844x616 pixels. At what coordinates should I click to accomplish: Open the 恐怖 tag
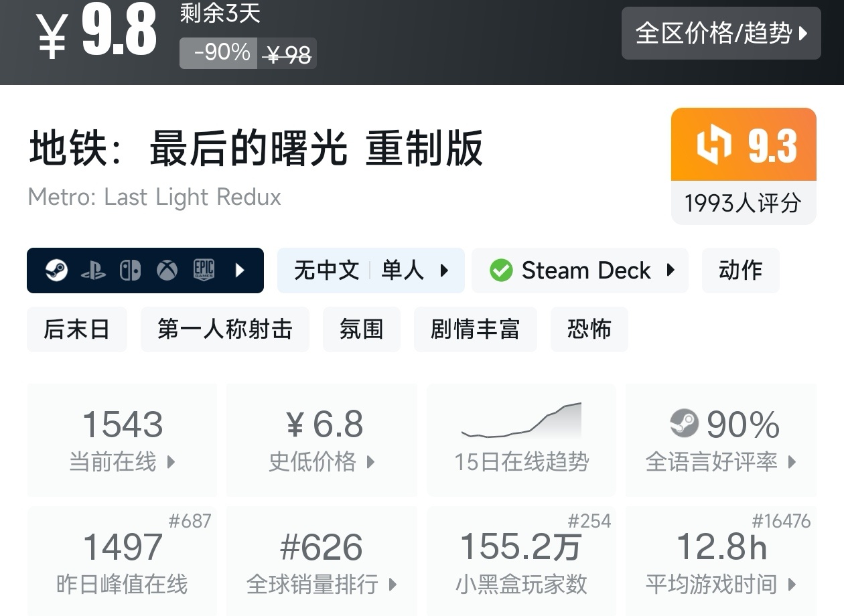click(589, 329)
